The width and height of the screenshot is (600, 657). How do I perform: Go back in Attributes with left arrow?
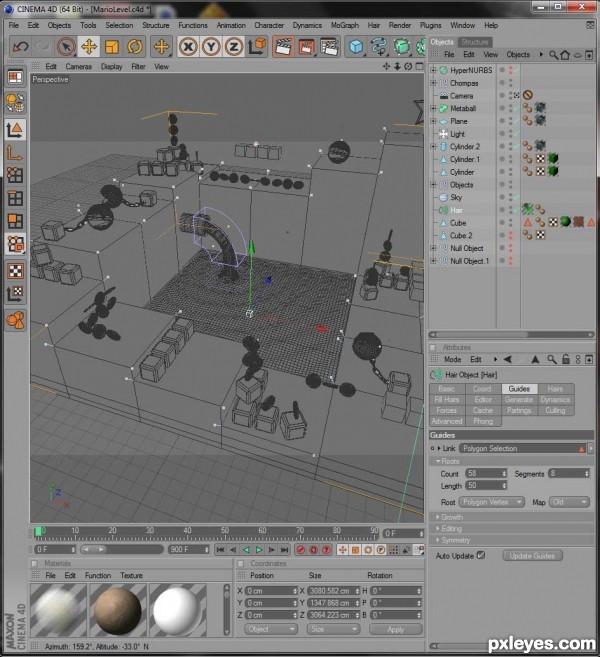click(508, 360)
